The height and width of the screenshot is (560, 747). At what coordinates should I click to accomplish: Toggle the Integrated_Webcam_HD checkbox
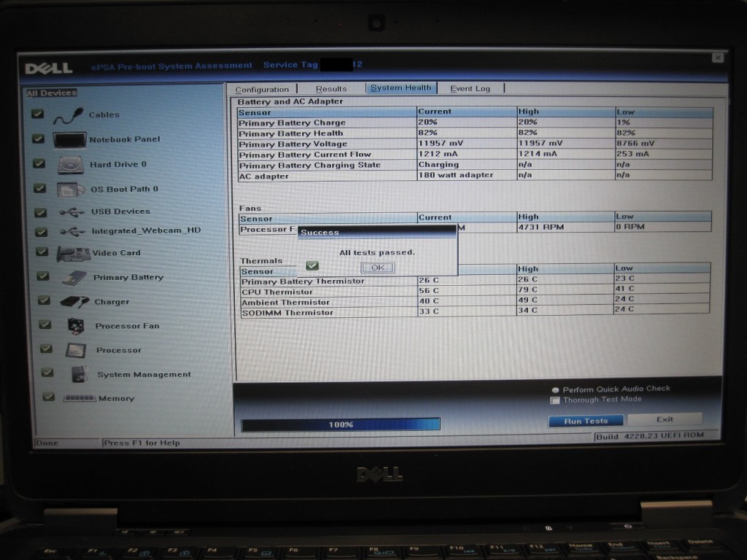pos(42,232)
